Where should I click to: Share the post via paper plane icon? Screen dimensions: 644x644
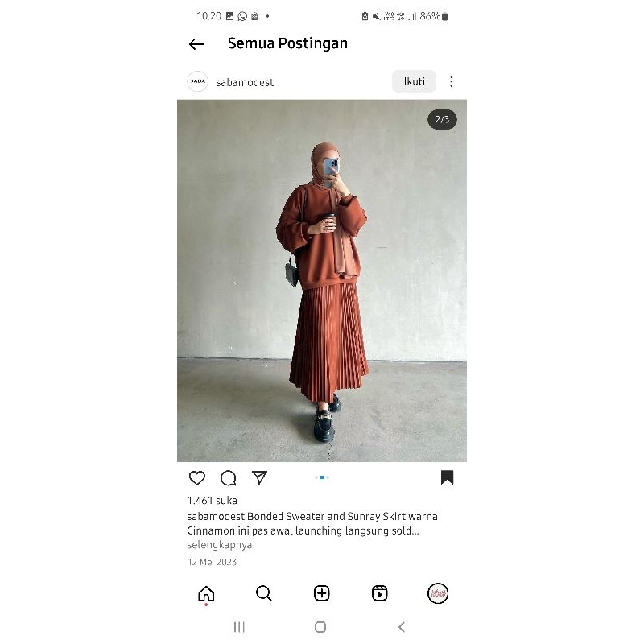(x=259, y=478)
